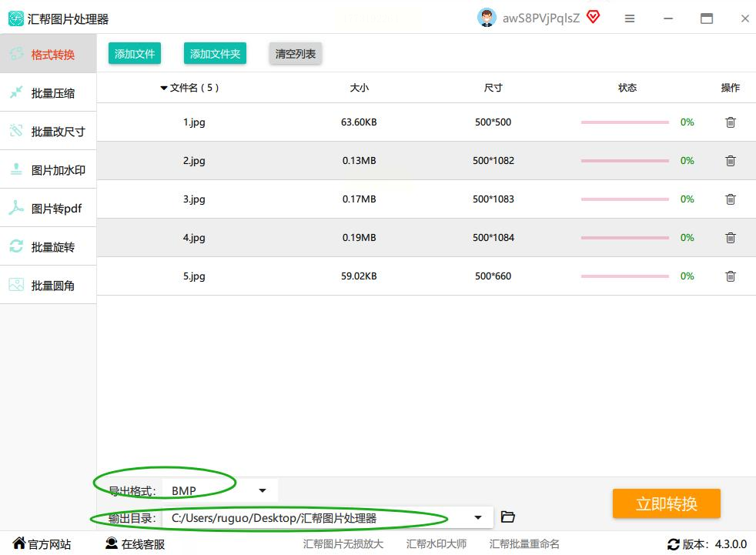This screenshot has height=555, width=756.
Task: Click the 图片转pdf icon
Action: click(16, 208)
